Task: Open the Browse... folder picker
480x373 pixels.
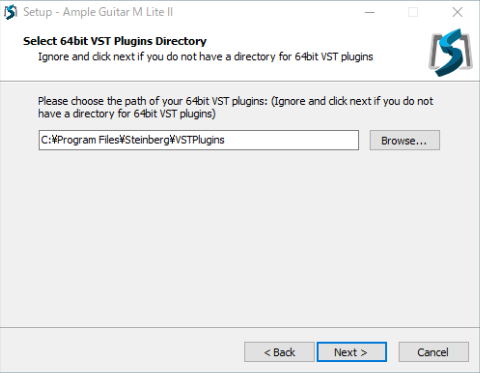Action: (x=405, y=140)
